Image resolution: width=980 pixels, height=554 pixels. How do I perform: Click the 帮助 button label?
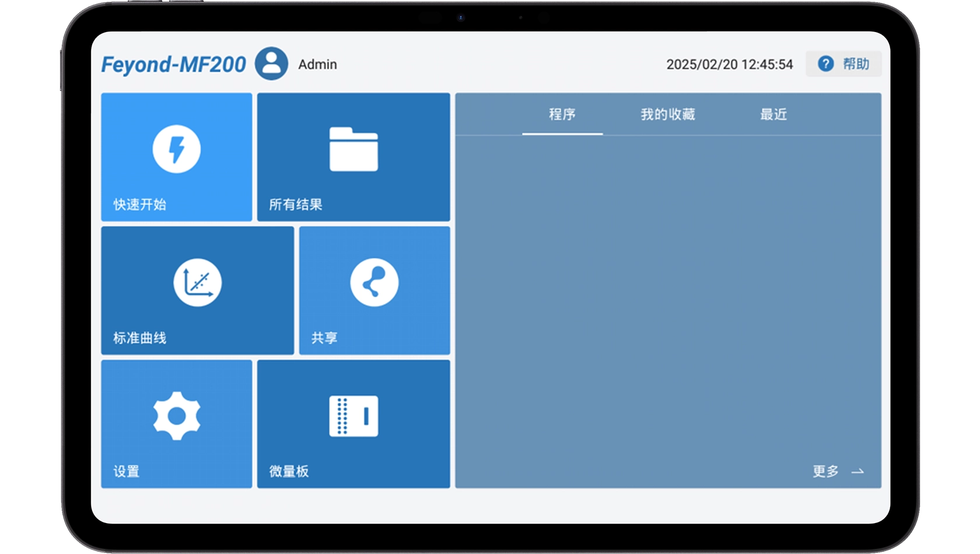tap(856, 64)
